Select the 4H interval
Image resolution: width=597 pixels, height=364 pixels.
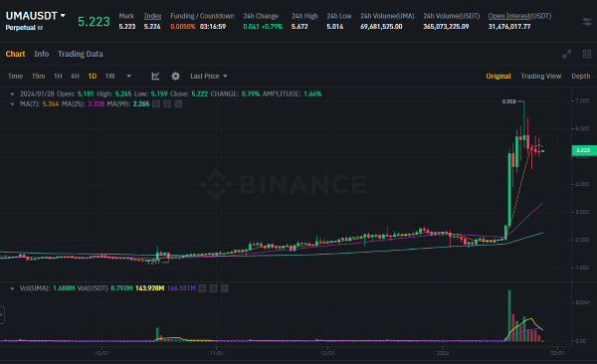pyautogui.click(x=75, y=77)
